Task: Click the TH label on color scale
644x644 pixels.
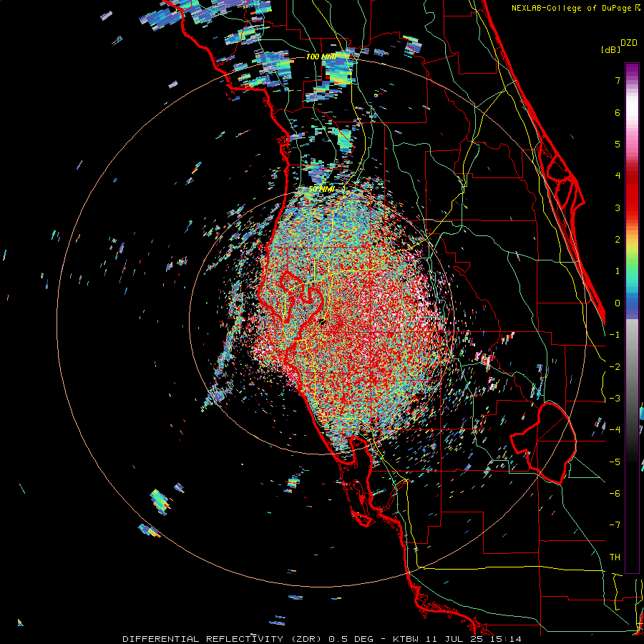Action: pyautogui.click(x=615, y=557)
